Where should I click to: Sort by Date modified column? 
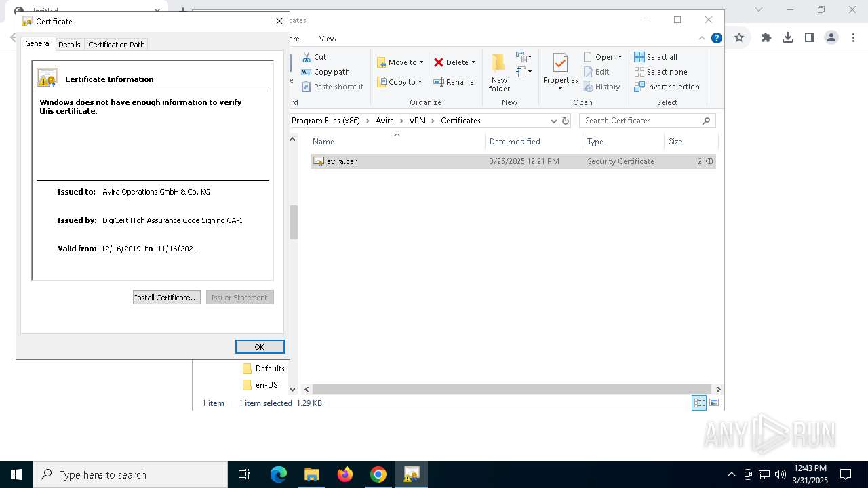(534, 142)
